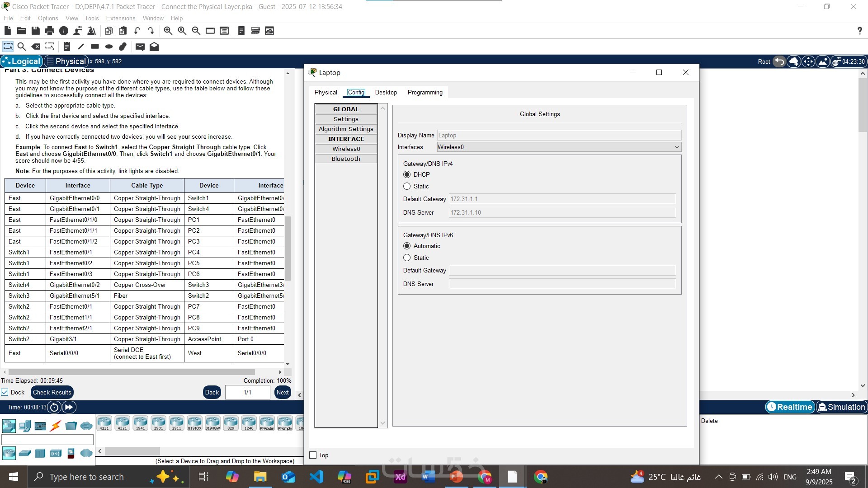Switch to the Desktop tab
Screen dimensions: 868x488
(x=386, y=92)
